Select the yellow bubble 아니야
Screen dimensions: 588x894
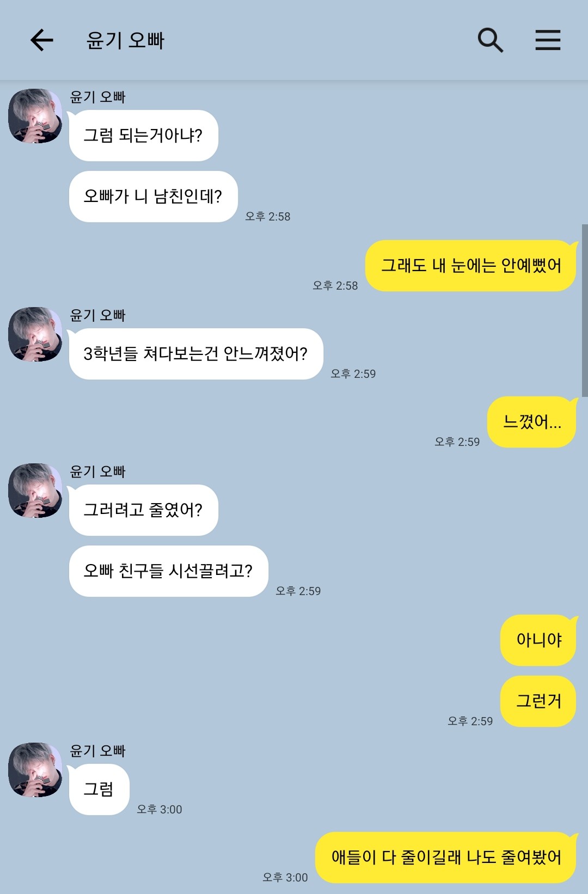(x=538, y=640)
